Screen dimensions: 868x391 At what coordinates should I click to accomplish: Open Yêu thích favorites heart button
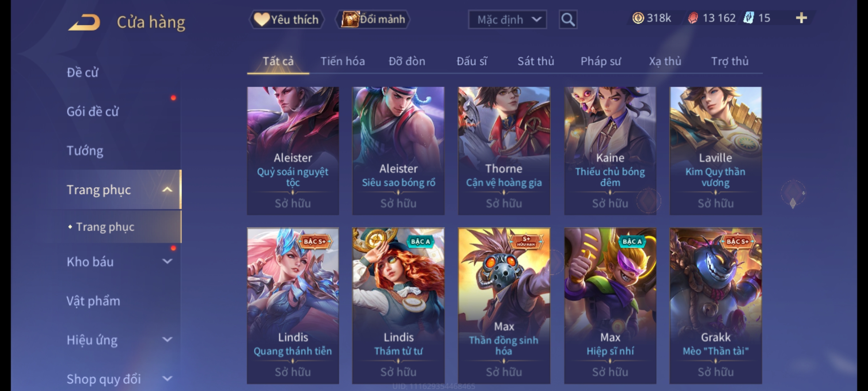(x=286, y=20)
